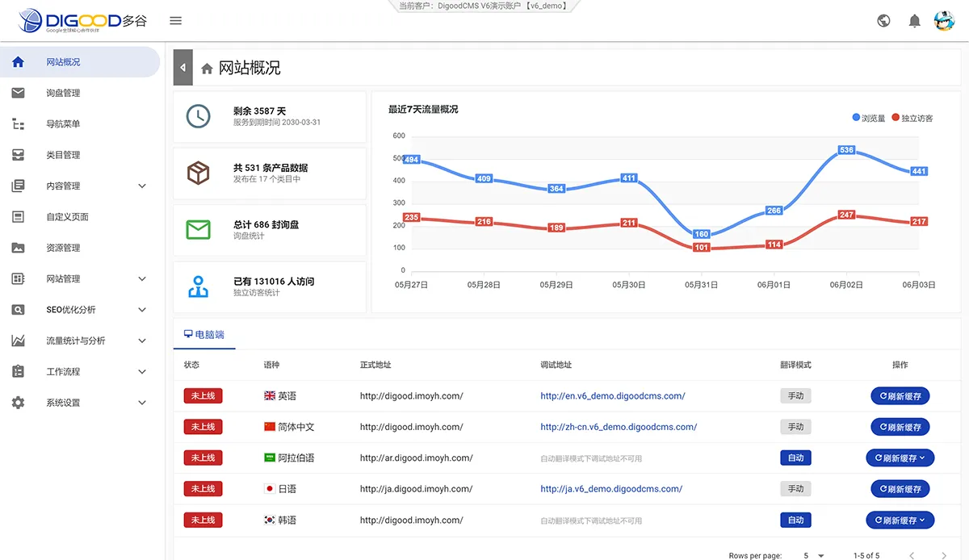Open the en.v6_demo.digoodcms.com link
Screen dimensions: 969x560
coord(613,395)
